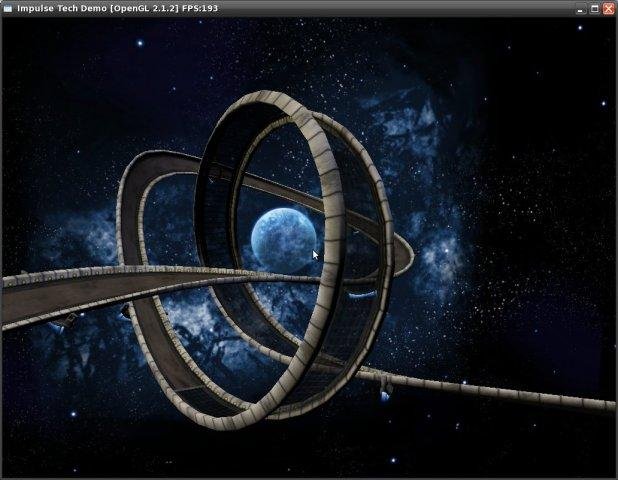Minimize the Impulse Tech Demo window
This screenshot has width=618, height=480.
coord(580,9)
